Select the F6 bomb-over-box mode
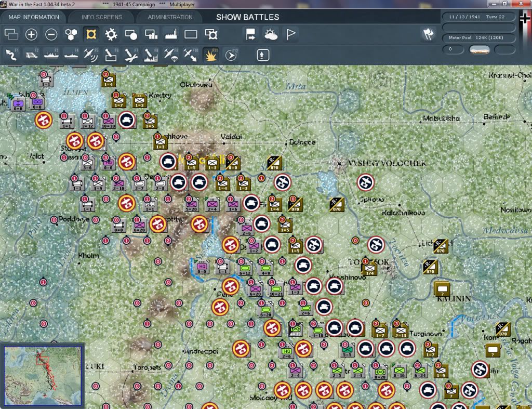This screenshot has width=532, height=409. 111,55
